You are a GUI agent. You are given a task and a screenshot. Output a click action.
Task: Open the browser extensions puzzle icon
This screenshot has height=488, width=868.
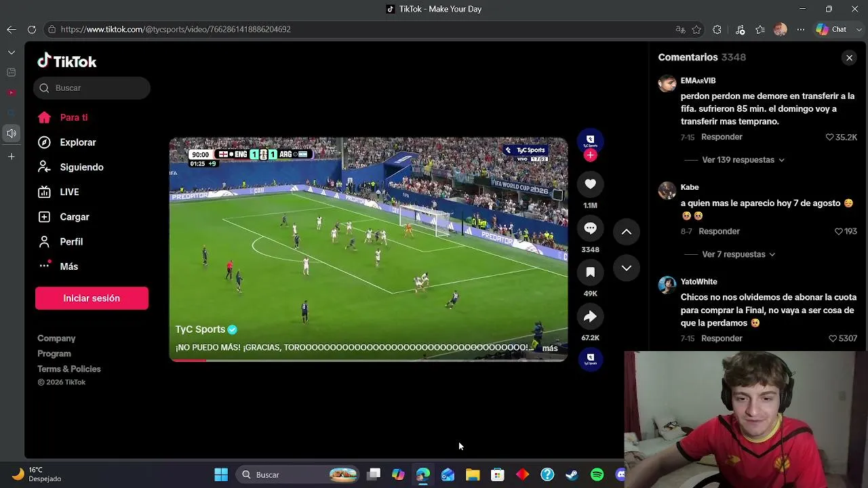coord(717,30)
